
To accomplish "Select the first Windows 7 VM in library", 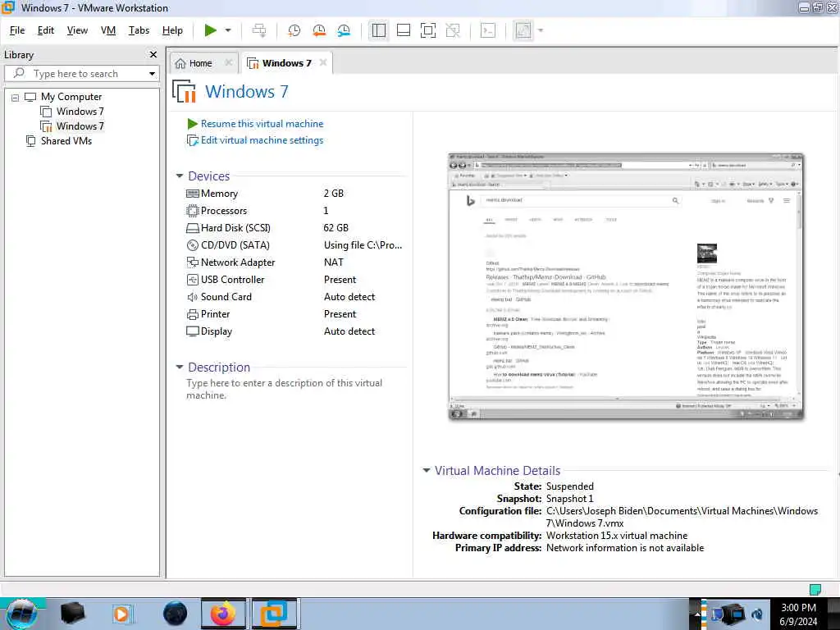I will pyautogui.click(x=80, y=112).
